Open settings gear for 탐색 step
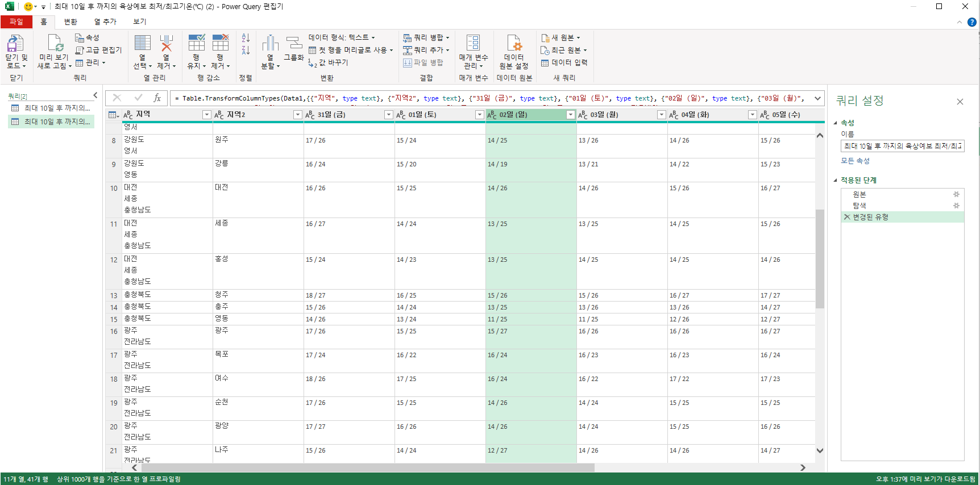Viewport: 980px width, 485px height. 956,206
